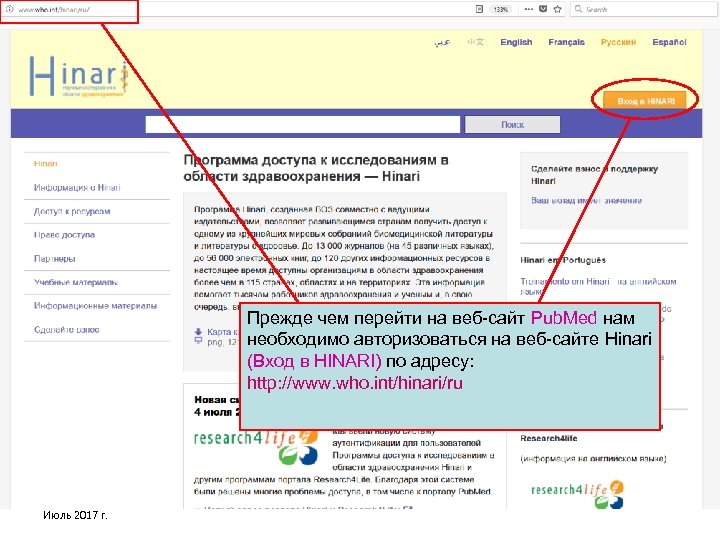
Task: Click the Treinamento em Hinari link
Action: pos(598,286)
